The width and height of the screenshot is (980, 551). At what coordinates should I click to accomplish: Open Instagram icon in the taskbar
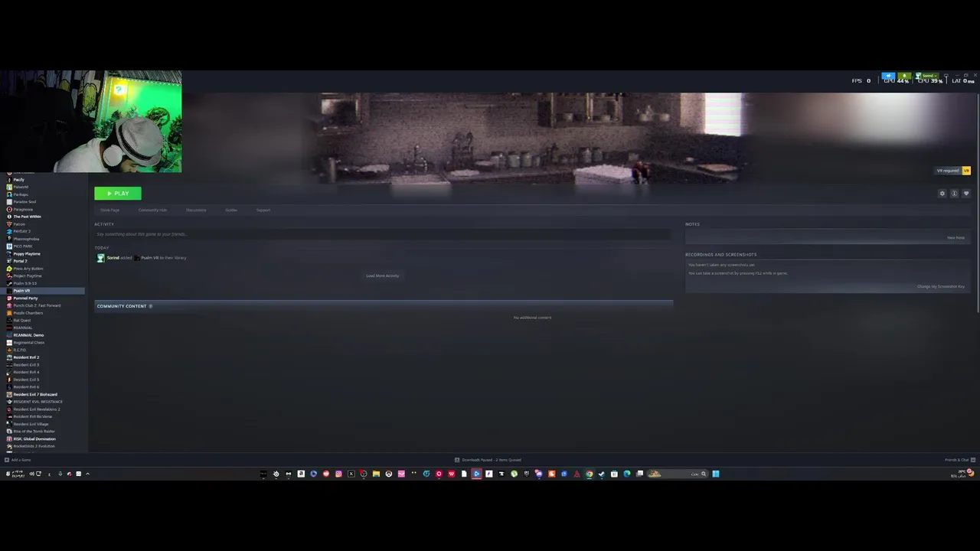coord(338,474)
